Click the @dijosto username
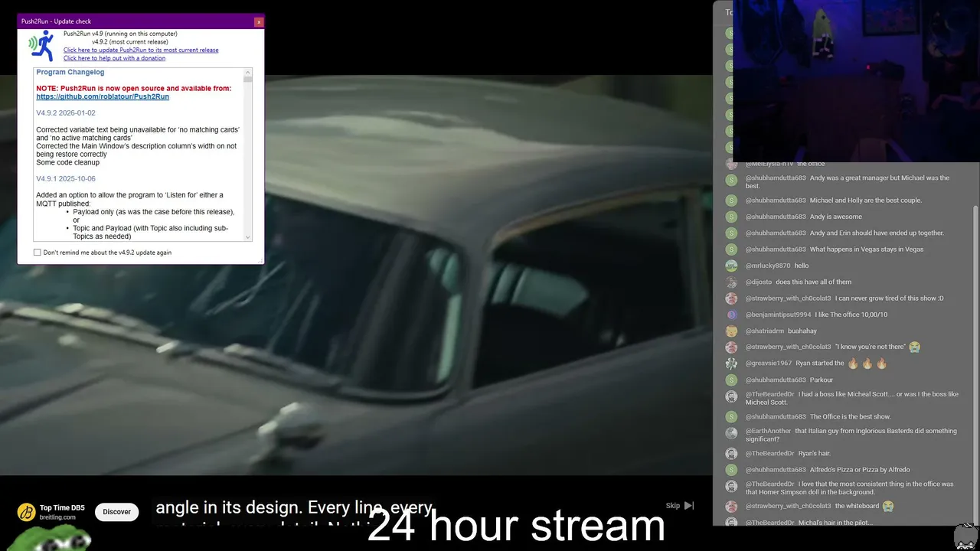Image resolution: width=980 pixels, height=551 pixels. 759,282
